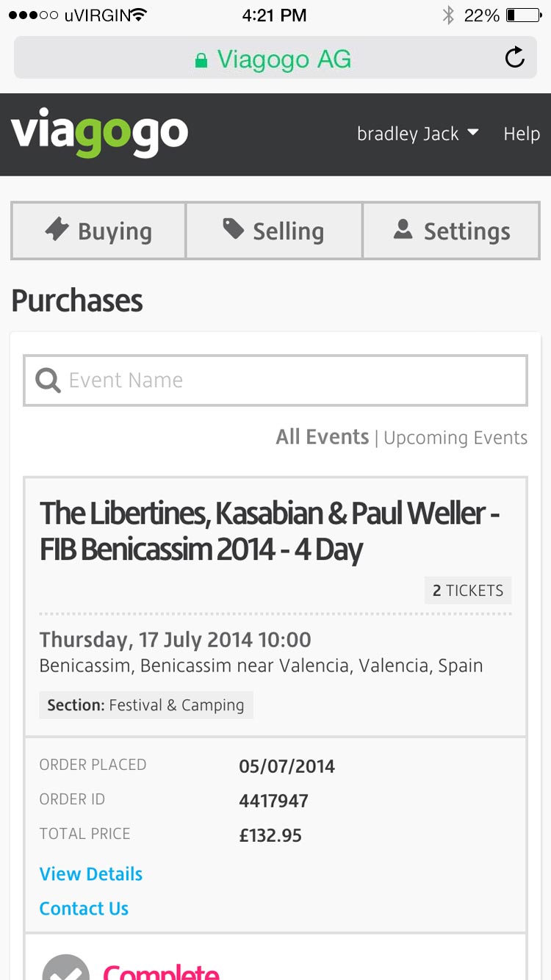551x980 pixels.
Task: Open The Libertines FIB Benicassim event title
Action: coord(269,531)
